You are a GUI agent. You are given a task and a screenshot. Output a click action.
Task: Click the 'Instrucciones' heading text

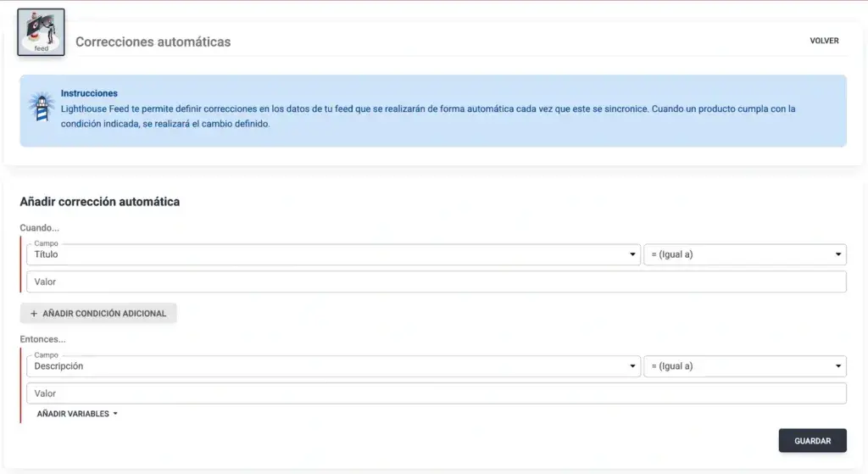click(89, 93)
